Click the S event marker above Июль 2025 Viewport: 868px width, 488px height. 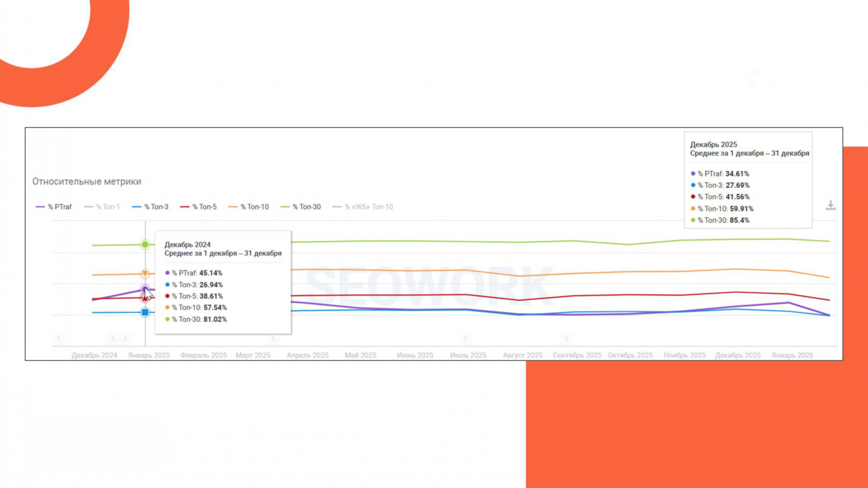[x=465, y=339]
